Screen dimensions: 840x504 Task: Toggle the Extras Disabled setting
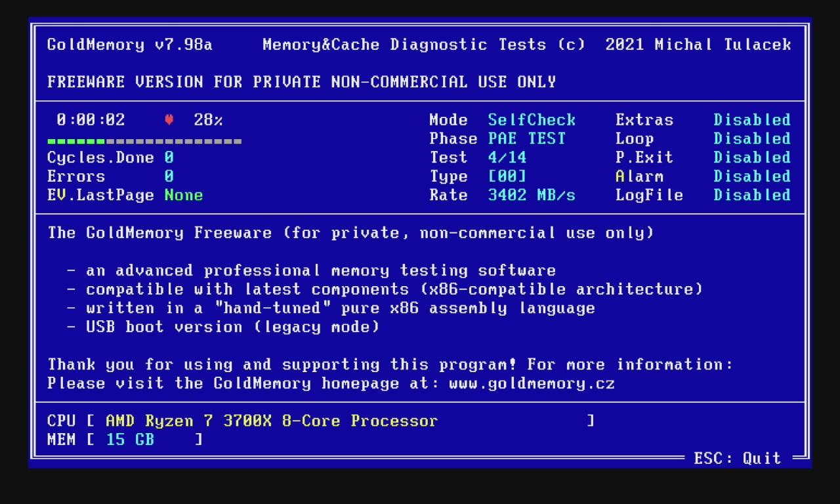(x=752, y=120)
